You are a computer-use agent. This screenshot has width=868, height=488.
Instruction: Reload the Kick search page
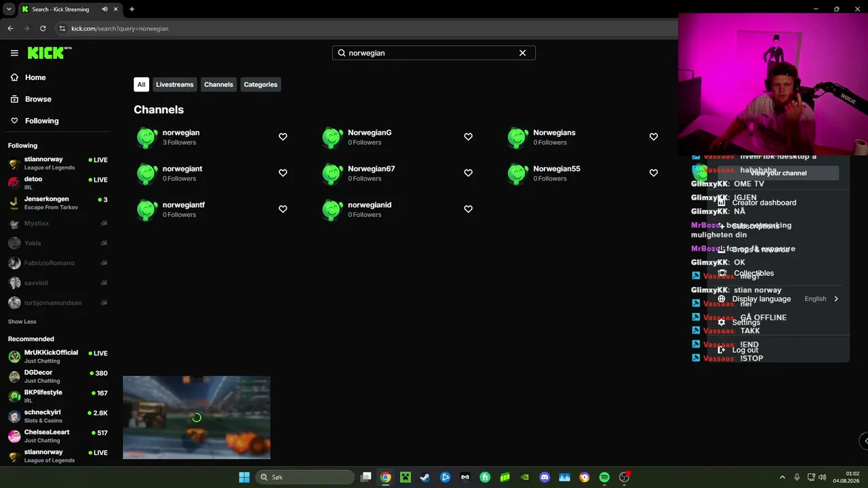click(43, 28)
